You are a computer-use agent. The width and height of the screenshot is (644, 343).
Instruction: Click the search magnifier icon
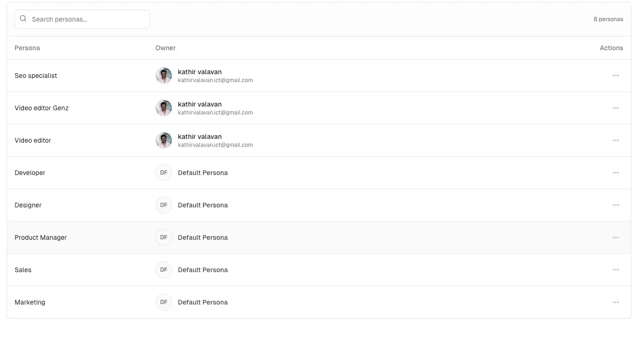23,19
